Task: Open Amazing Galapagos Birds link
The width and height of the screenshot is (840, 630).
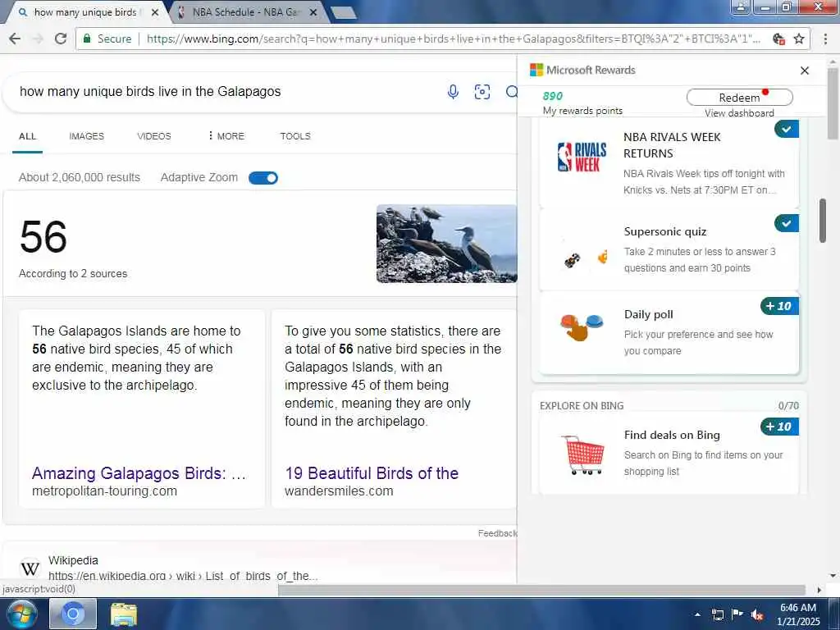Action: click(139, 473)
